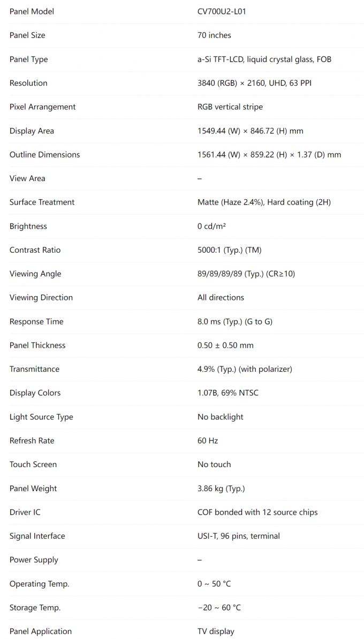This screenshot has width=364, height=639.
Task: Click the a-Si TFT-LCD panel type text
Action: pos(264,59)
